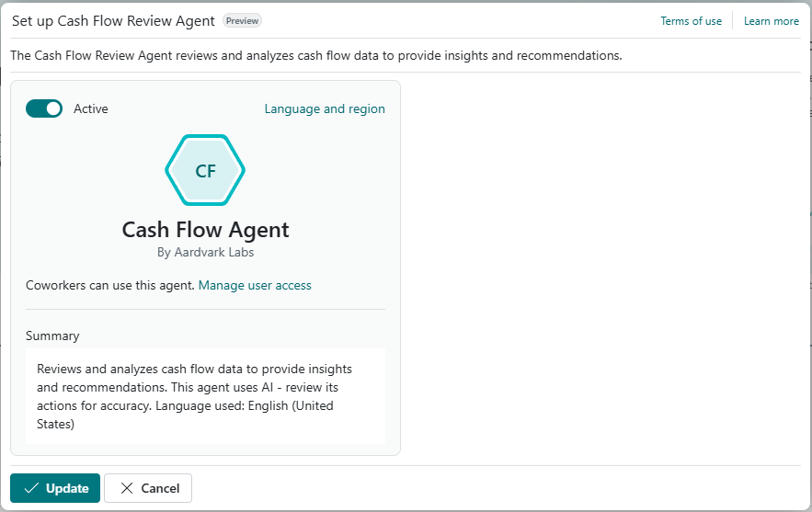Open the Language and region link
Image resolution: width=812 pixels, height=512 pixels.
coord(325,108)
